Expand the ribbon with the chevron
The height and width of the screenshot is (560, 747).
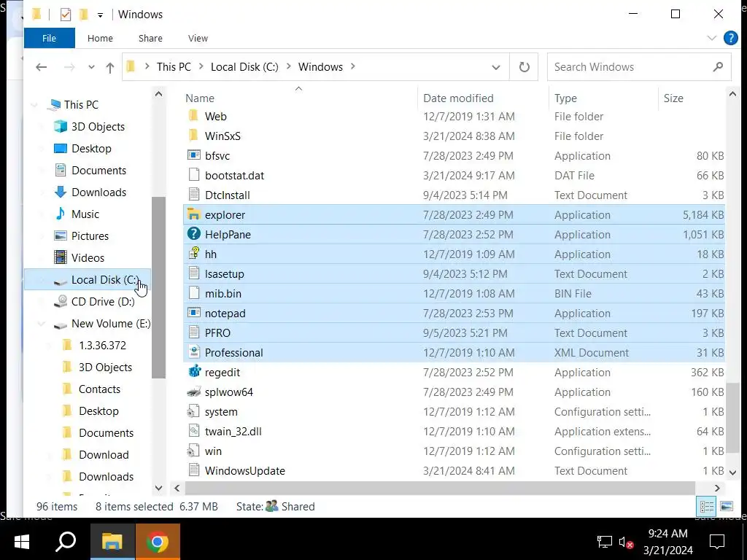coord(711,38)
